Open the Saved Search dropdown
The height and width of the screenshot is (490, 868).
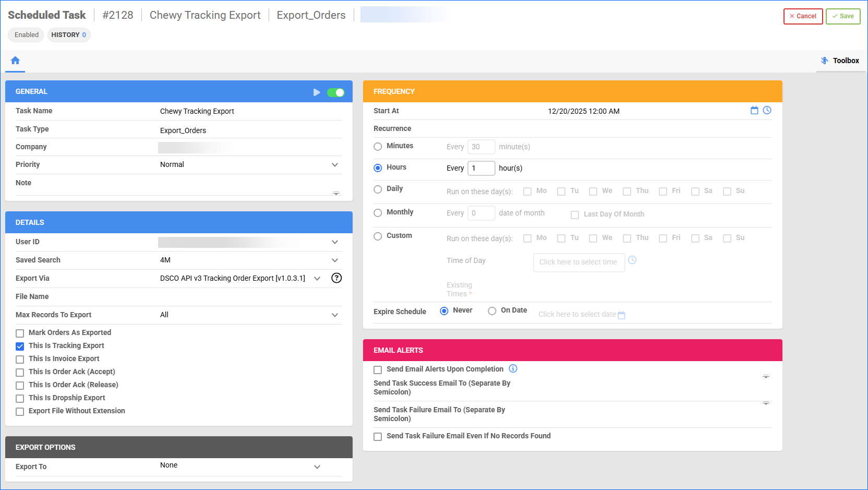335,260
